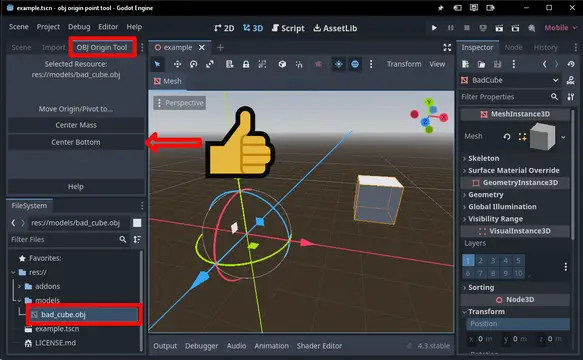This screenshot has height=360, width=583.
Task: Click the Center Mass button
Action: click(76, 125)
